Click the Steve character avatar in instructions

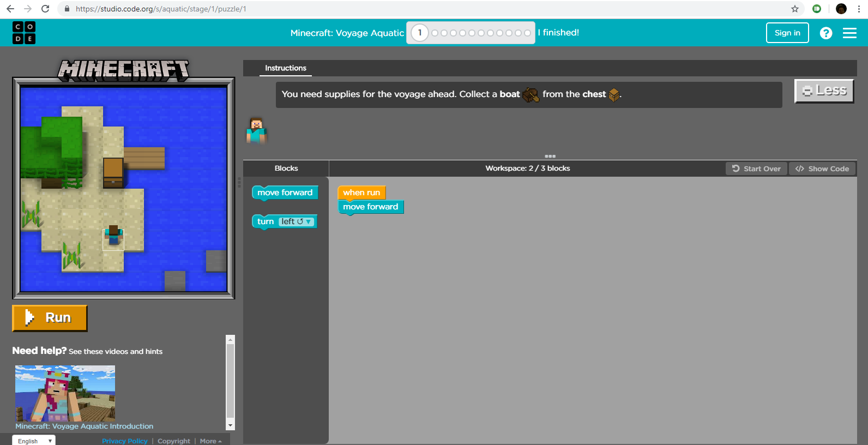pos(256,131)
